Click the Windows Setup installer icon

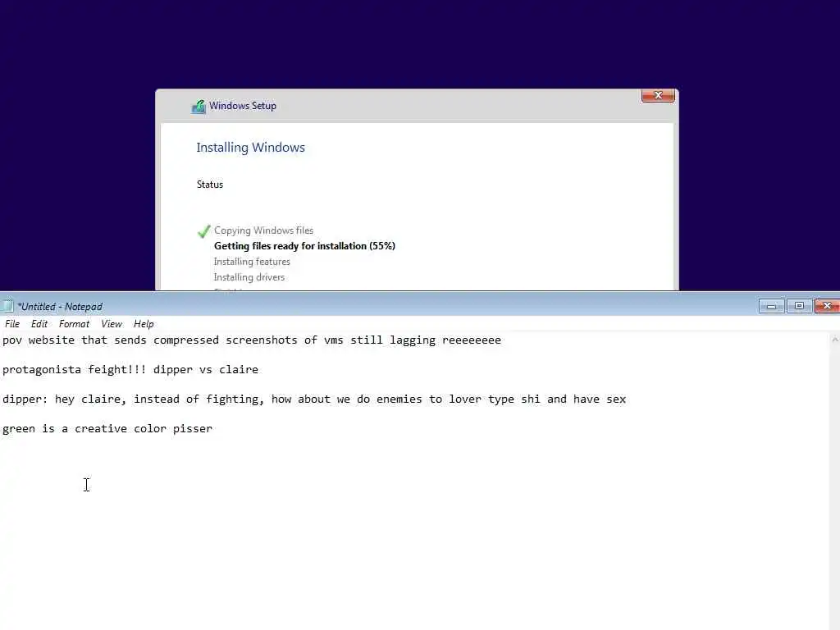coord(199,106)
